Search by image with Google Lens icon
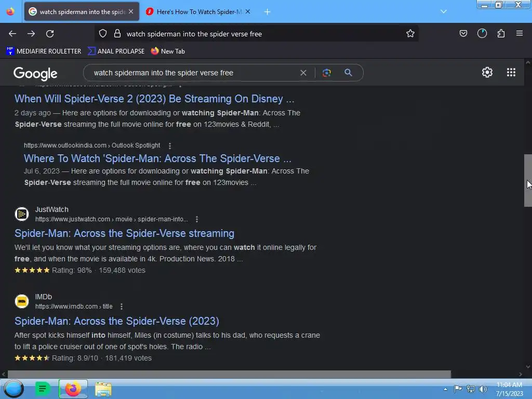532x399 pixels. [326, 73]
